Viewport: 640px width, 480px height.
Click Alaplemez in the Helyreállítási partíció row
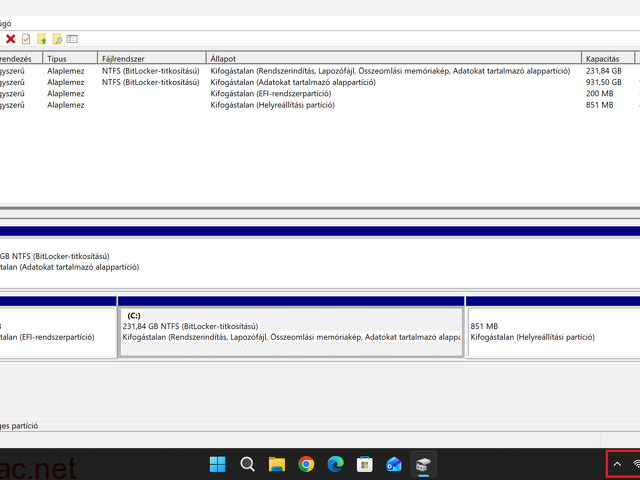tap(66, 105)
